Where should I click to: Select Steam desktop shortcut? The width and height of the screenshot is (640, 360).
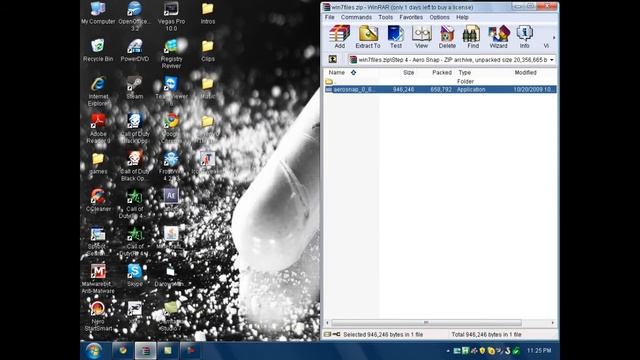pos(135,88)
